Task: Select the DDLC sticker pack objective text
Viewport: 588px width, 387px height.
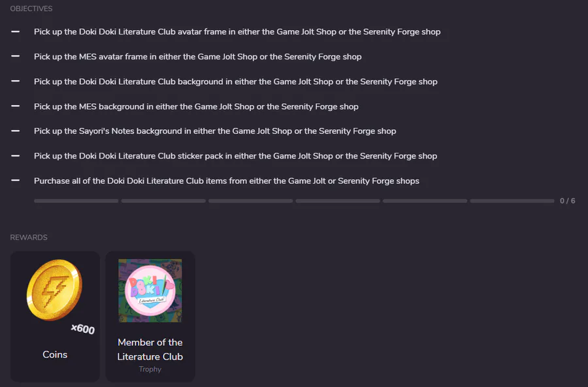Action: (x=235, y=156)
